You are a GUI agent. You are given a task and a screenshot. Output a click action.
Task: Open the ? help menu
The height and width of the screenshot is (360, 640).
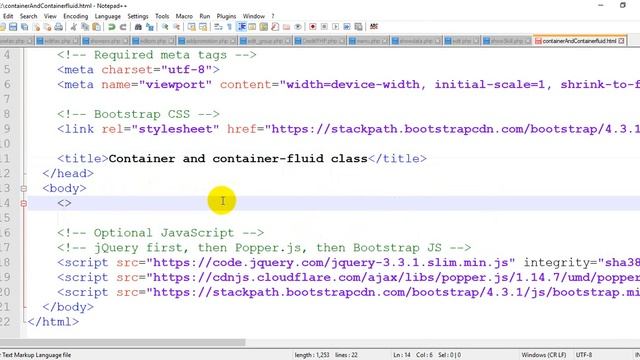coord(273,16)
